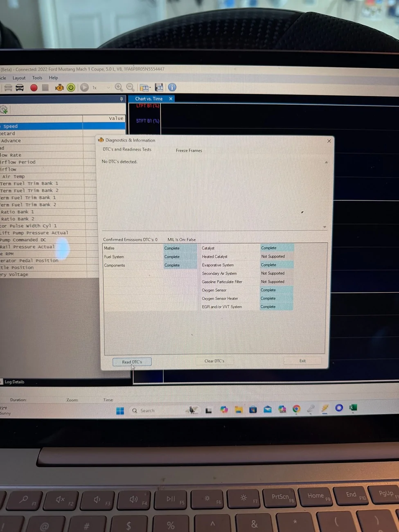Open the Tools menu
Screen dimensions: 399x532
click(37, 78)
